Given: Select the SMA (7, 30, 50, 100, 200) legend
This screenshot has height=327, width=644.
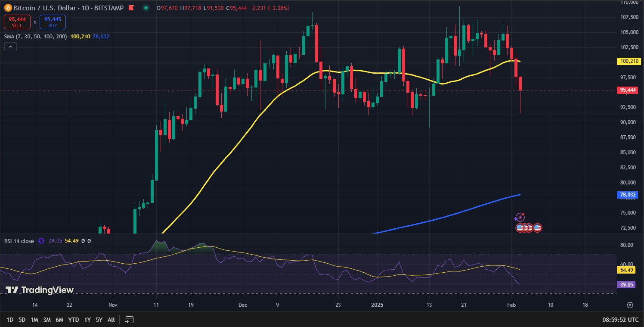Looking at the screenshot, I should point(35,37).
